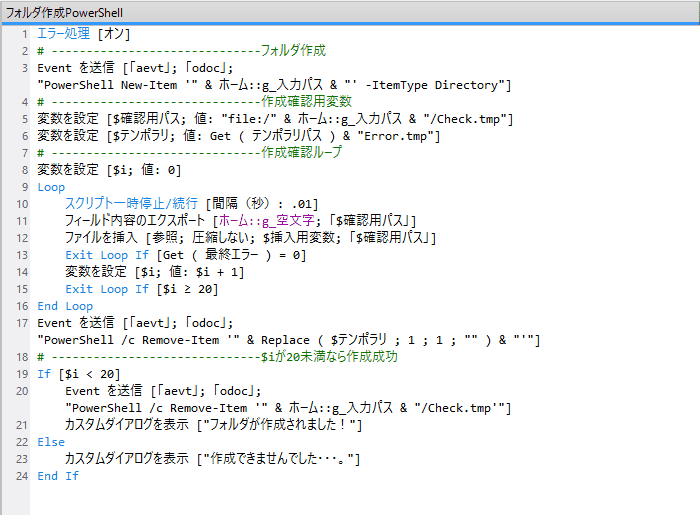Select the Else step on line 22
Screen dimensions: 700x515
pyautogui.click(x=51, y=442)
